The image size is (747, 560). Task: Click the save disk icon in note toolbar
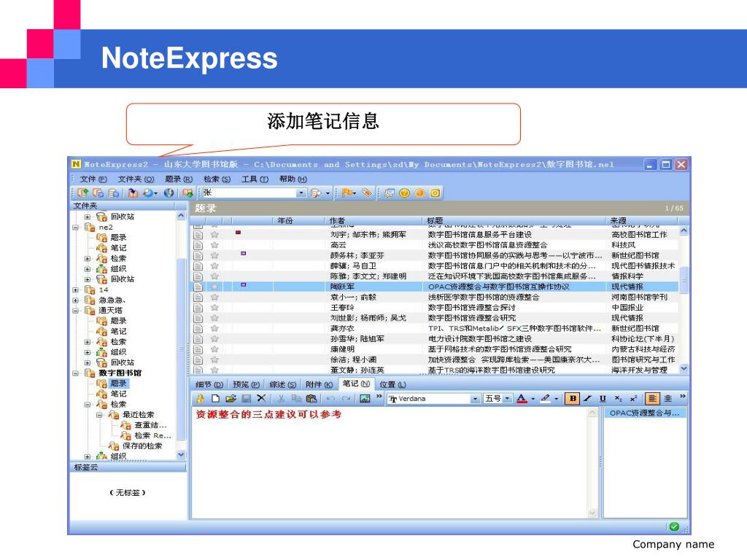247,399
